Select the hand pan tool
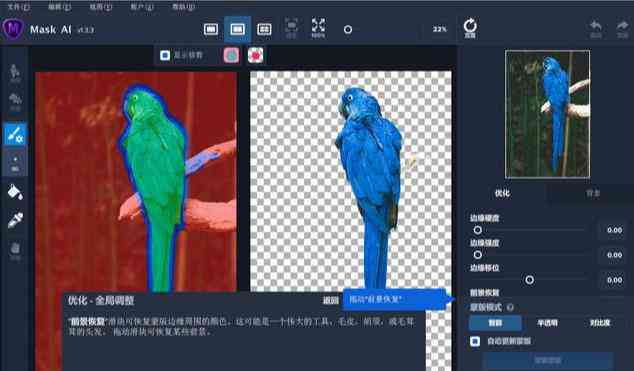The image size is (634, 371). pos(15,251)
